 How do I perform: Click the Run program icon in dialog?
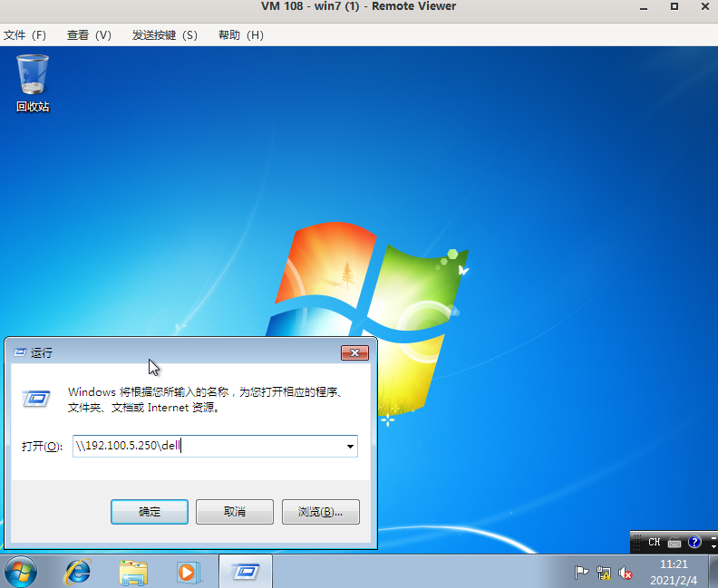(36, 399)
